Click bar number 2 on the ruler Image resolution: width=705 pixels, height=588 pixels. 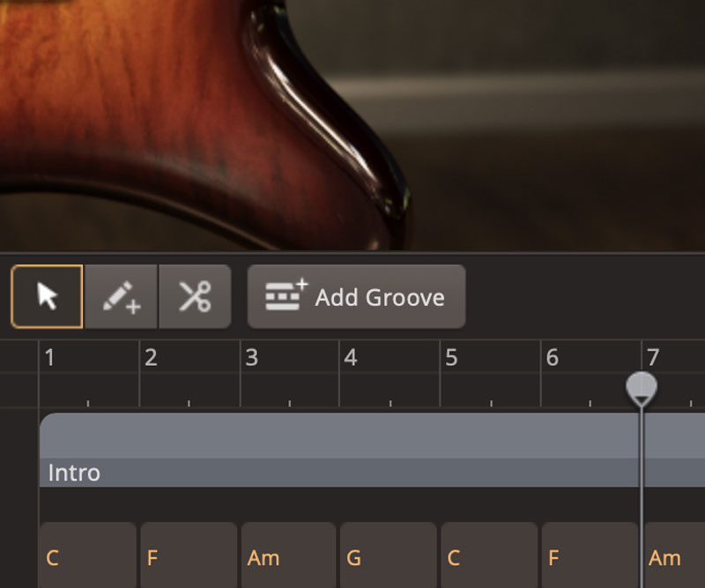151,357
